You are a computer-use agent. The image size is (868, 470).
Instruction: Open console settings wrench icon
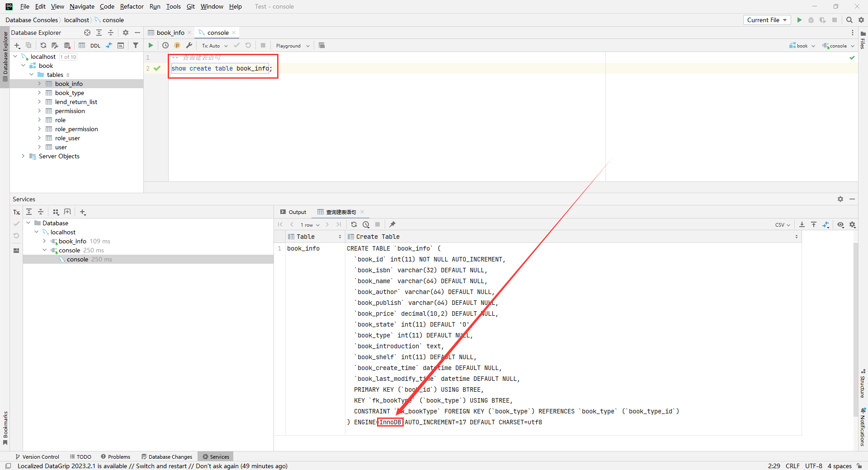[189, 45]
